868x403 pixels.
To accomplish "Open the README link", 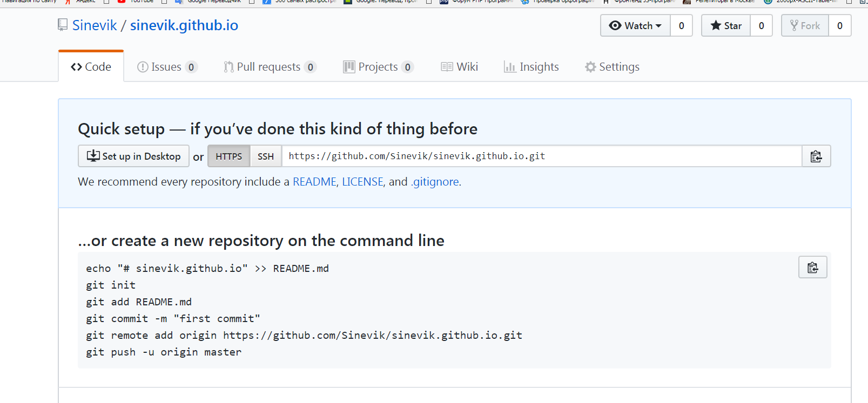I will [x=314, y=182].
